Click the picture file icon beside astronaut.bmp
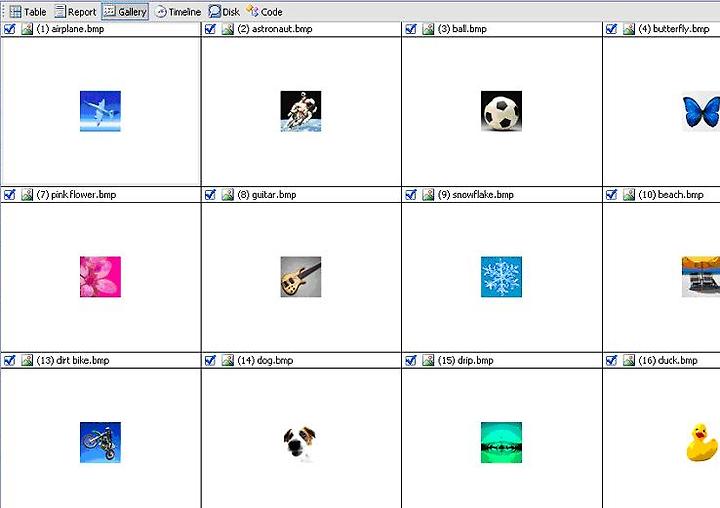720x508 pixels. point(228,29)
